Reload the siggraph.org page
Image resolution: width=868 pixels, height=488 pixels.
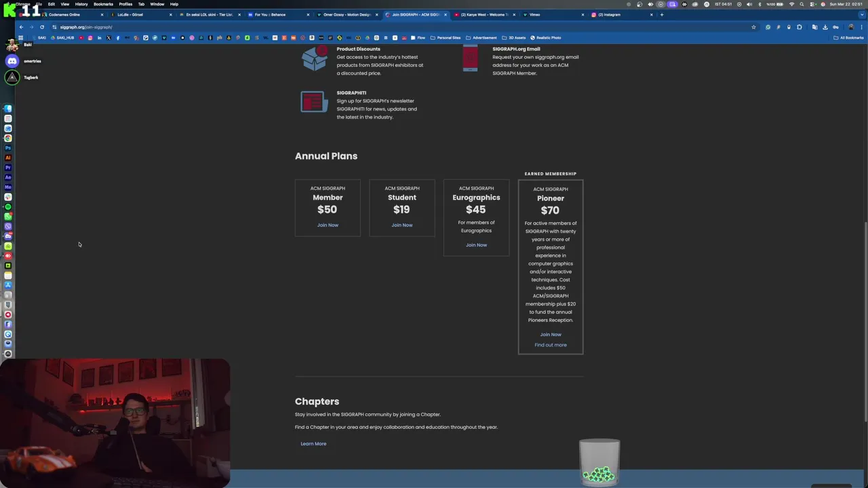42,27
